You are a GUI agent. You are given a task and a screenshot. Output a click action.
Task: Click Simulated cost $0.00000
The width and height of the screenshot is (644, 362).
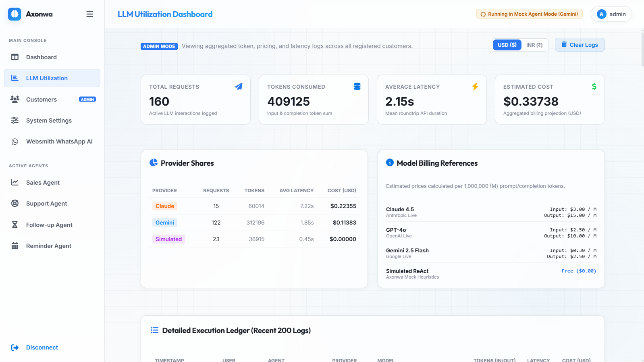[x=343, y=239]
